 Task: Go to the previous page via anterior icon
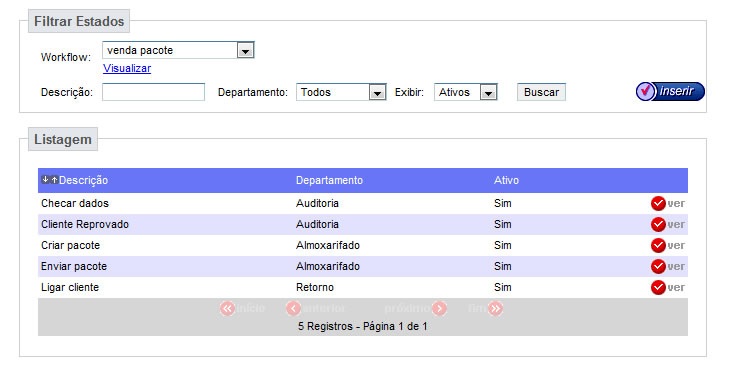point(293,308)
